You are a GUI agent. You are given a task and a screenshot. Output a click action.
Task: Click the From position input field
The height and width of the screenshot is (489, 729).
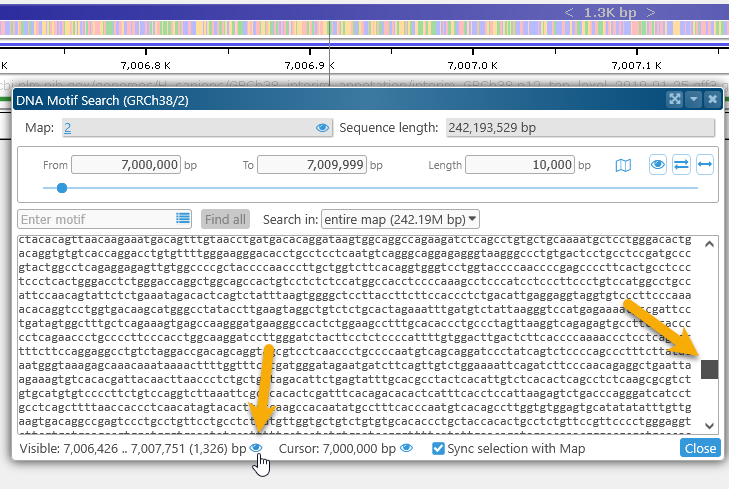point(126,165)
